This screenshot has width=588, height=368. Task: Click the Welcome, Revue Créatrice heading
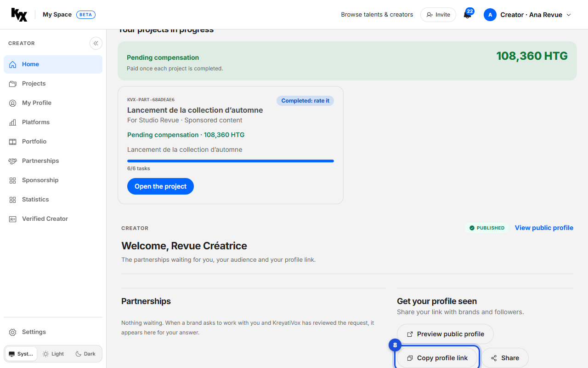(x=184, y=246)
